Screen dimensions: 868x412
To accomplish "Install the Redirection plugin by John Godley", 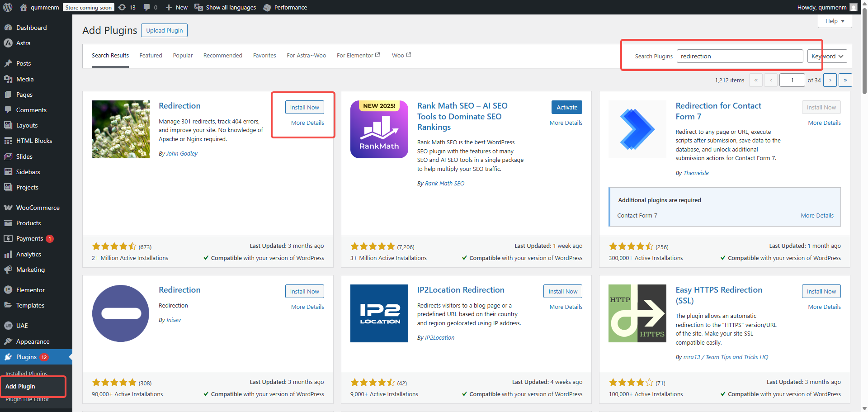I will tap(304, 107).
